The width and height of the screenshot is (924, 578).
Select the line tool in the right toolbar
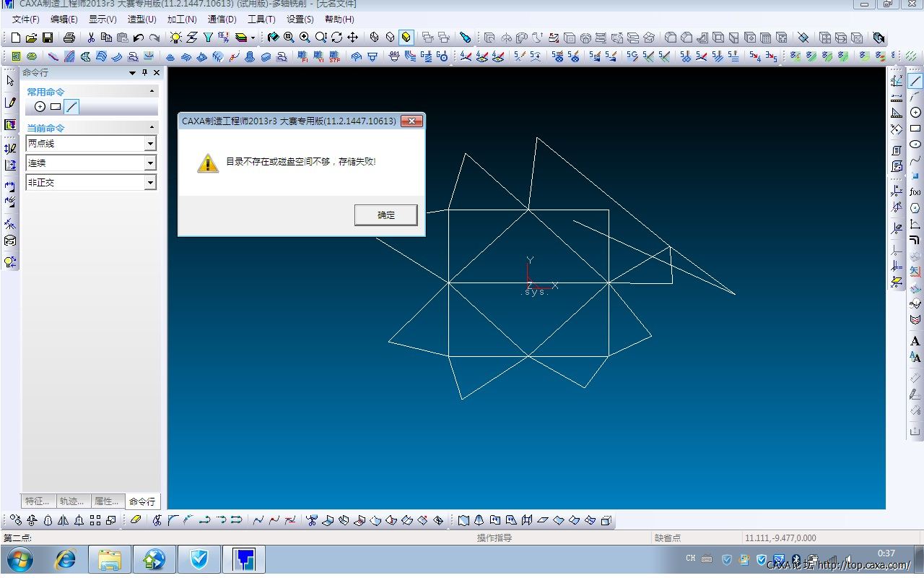coord(915,81)
